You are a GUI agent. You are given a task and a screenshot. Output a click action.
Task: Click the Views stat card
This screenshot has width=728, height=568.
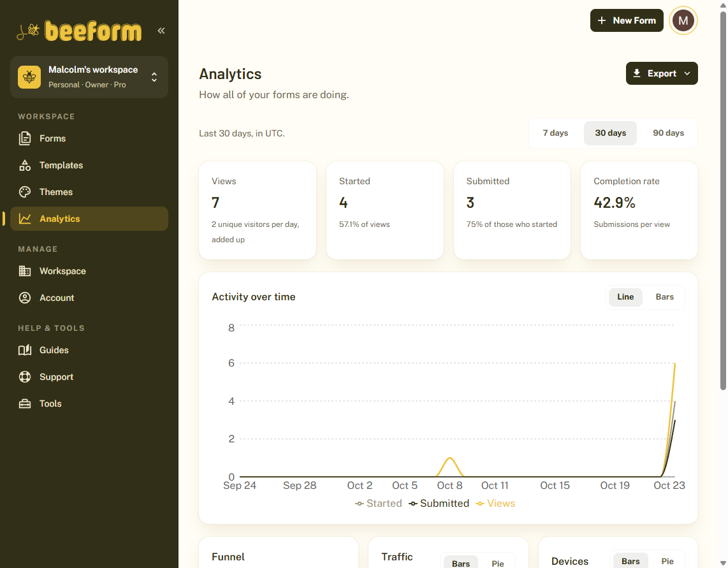point(258,210)
